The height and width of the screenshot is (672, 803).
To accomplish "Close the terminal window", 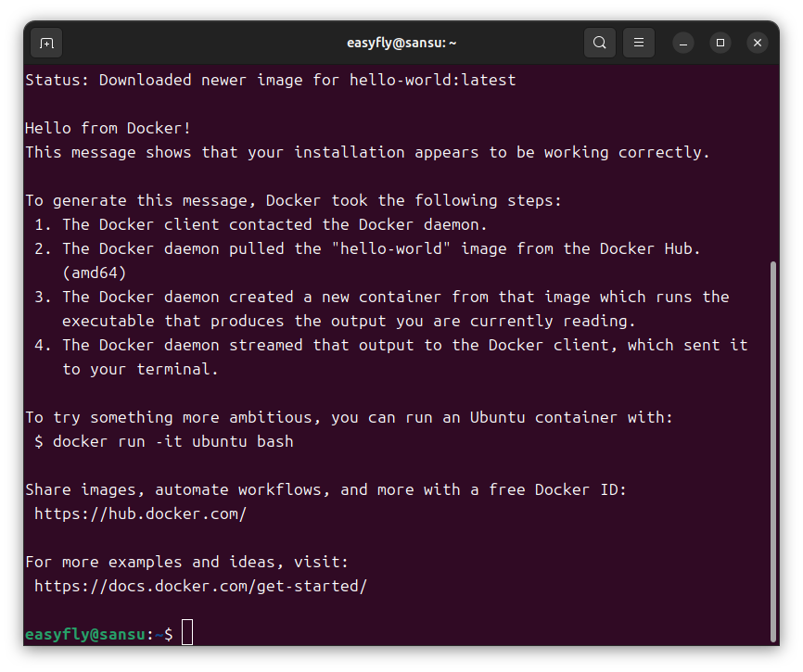I will tap(758, 43).
